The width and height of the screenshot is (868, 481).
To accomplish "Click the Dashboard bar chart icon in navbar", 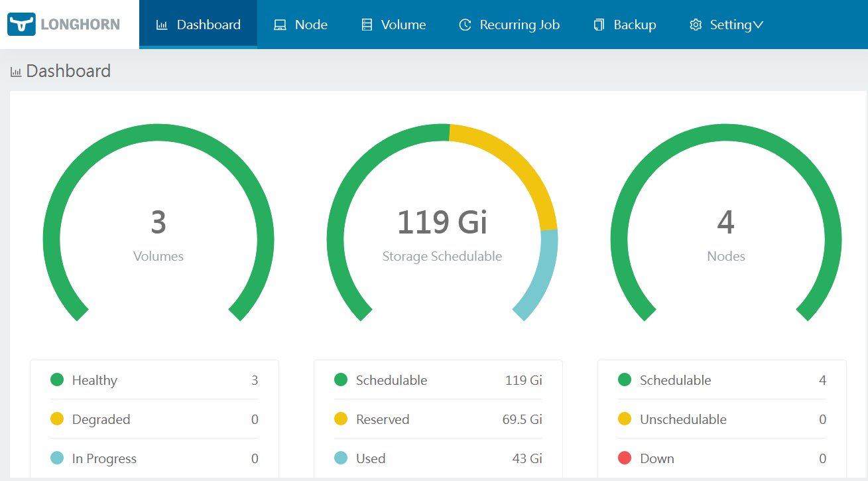I will [162, 25].
